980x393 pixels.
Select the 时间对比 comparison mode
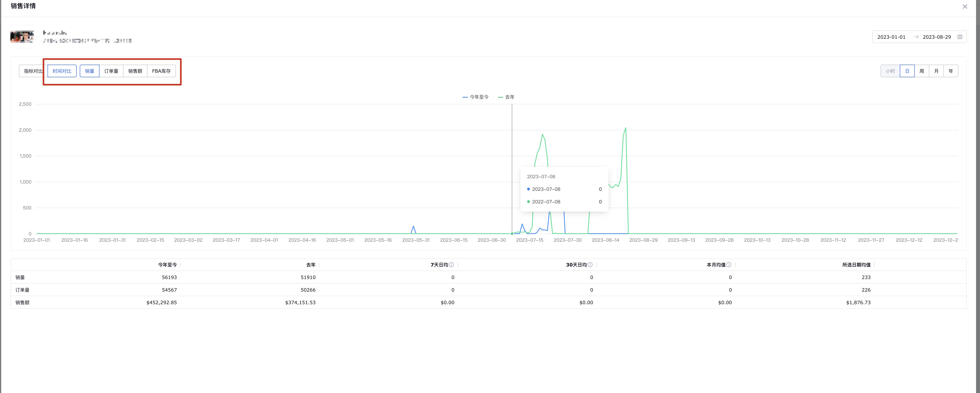point(62,71)
